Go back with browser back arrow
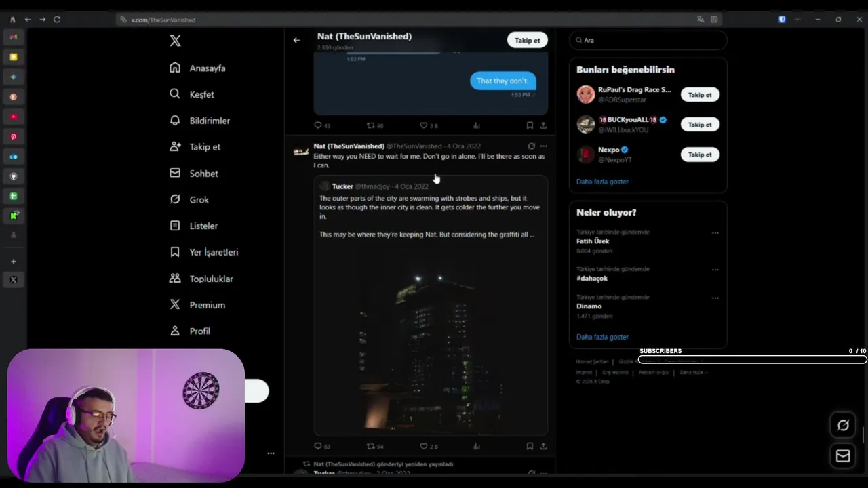Viewport: 868px width, 488px height. 27,20
